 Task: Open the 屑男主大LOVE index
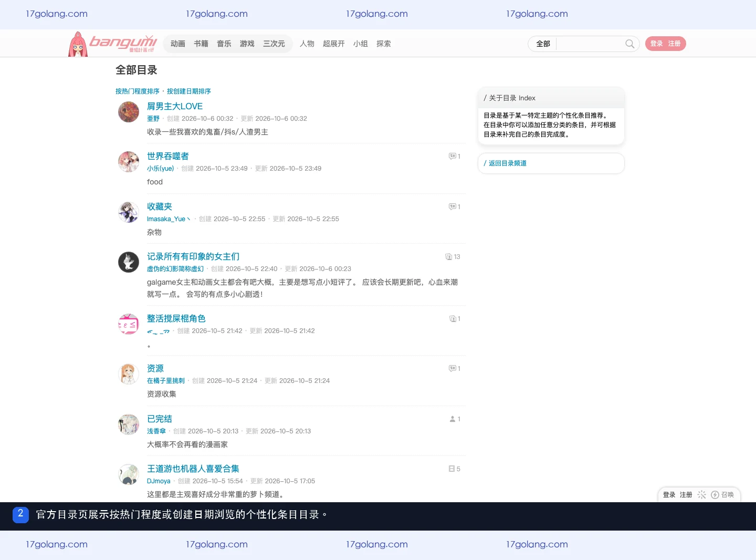[x=175, y=106]
